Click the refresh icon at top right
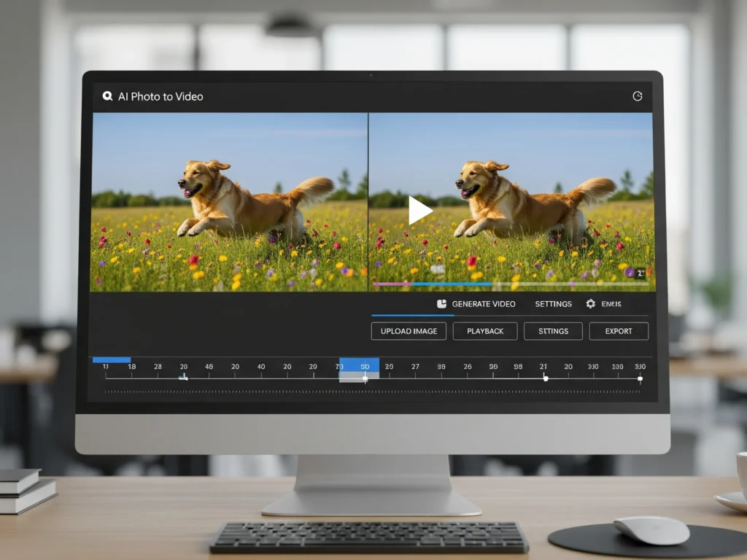This screenshot has height=560, width=747. click(x=638, y=96)
